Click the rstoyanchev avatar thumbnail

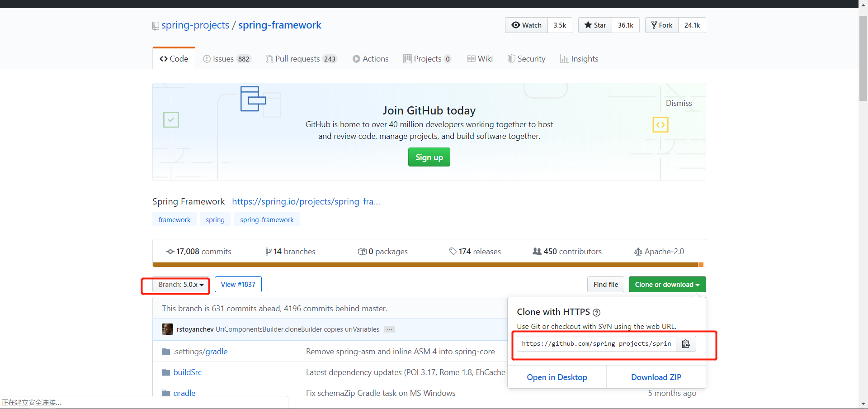(167, 329)
